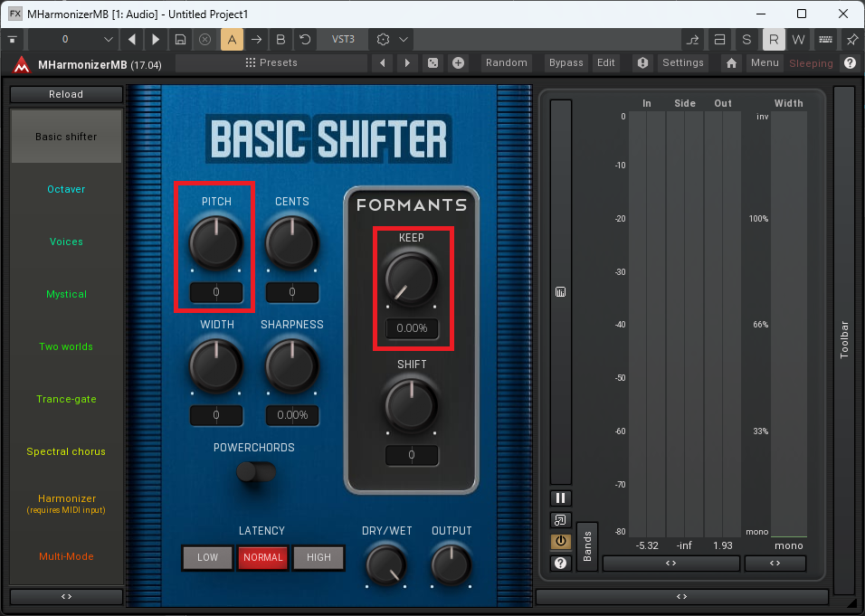Open the Spectral chorus device
This screenshot has width=865, height=616.
point(66,451)
